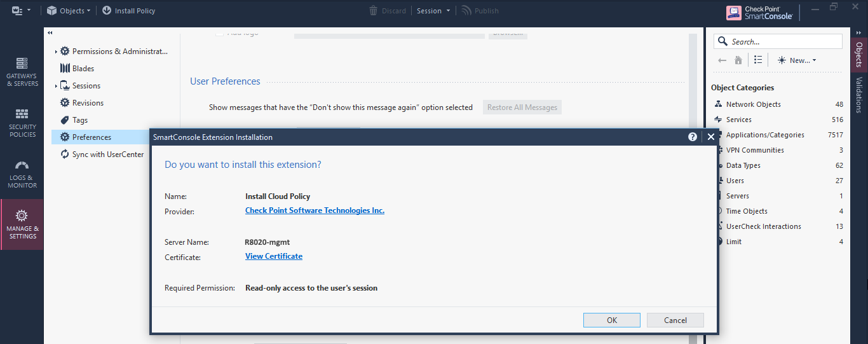The image size is (868, 344).
Task: Expand Permissions & Administrators tree node
Action: 56,52
